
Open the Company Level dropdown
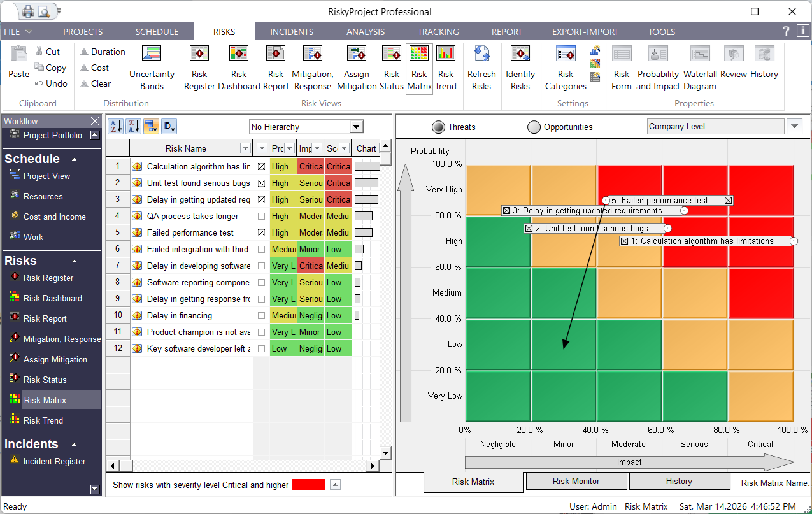(794, 126)
